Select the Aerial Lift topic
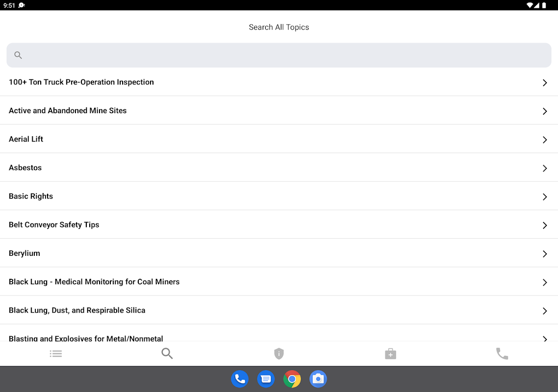 coord(279,139)
